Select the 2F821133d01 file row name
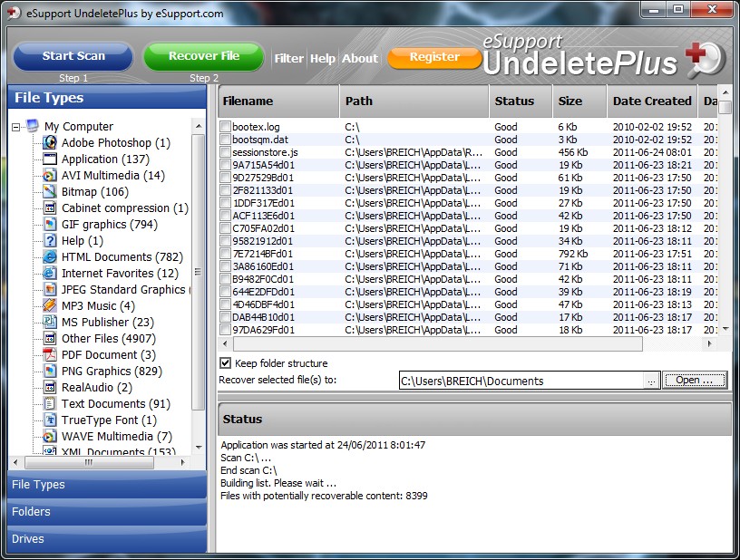This screenshot has height=560, width=740. (x=262, y=190)
